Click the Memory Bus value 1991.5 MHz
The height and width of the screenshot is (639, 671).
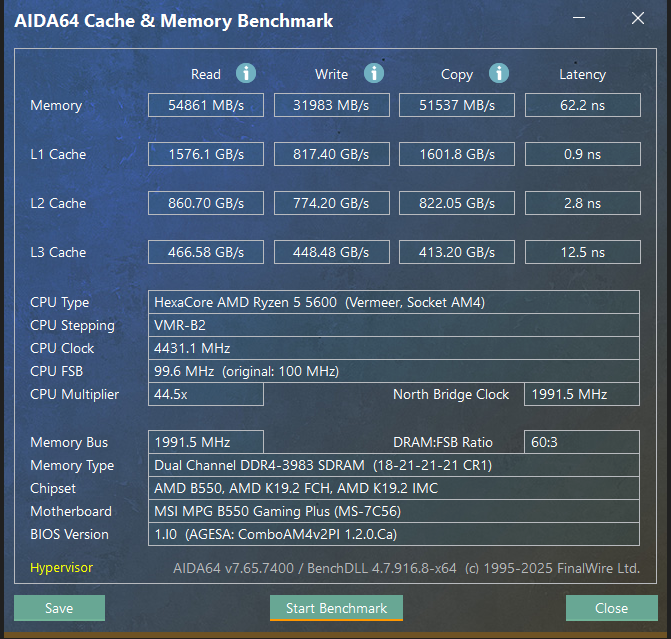206,442
